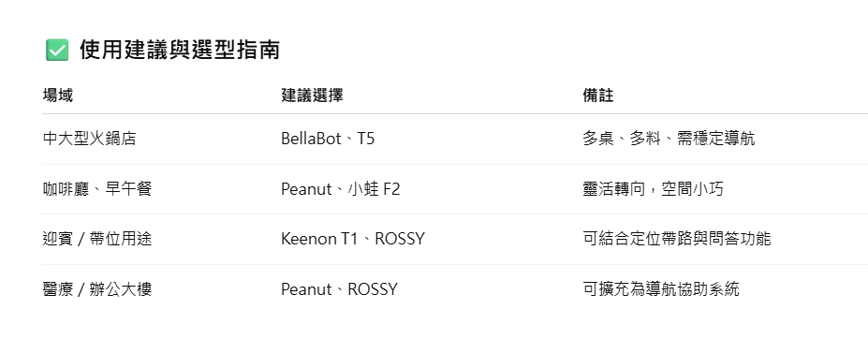Click the 咖啡廳、早午餐 cell
The width and height of the screenshot is (868, 339).
pos(96,189)
